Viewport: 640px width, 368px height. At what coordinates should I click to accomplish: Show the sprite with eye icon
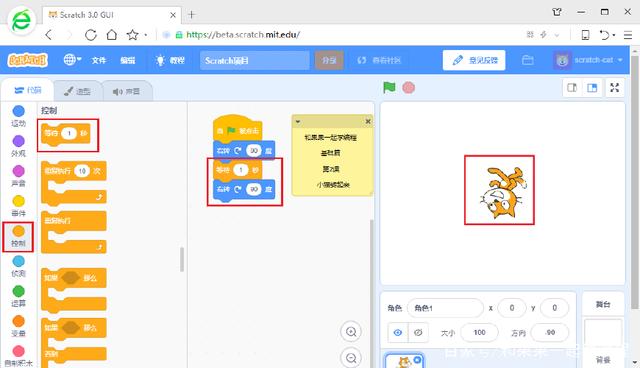398,333
